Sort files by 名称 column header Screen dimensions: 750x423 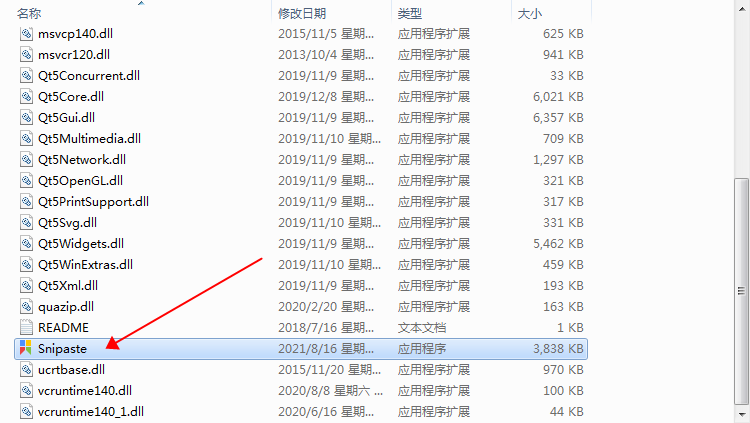tap(29, 13)
